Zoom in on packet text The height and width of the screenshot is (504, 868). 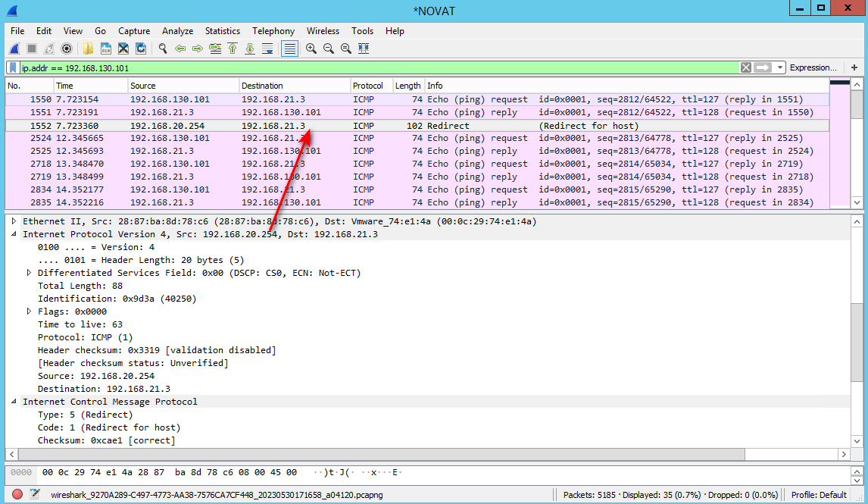pos(311,49)
